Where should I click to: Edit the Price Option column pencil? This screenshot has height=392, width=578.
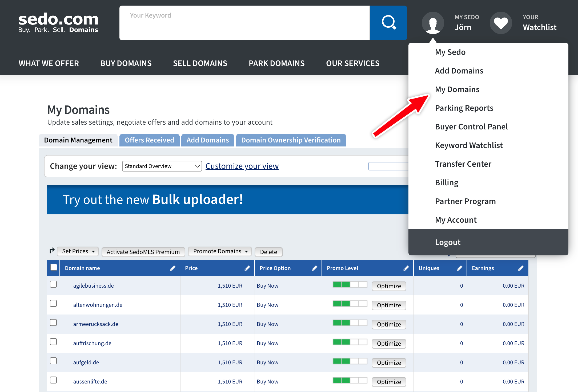tap(315, 268)
